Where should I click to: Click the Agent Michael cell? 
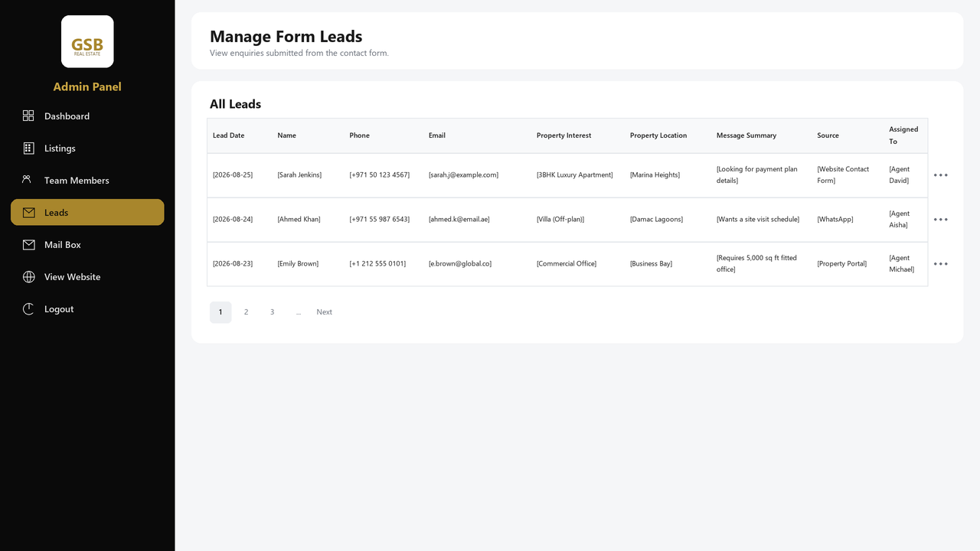click(x=902, y=264)
